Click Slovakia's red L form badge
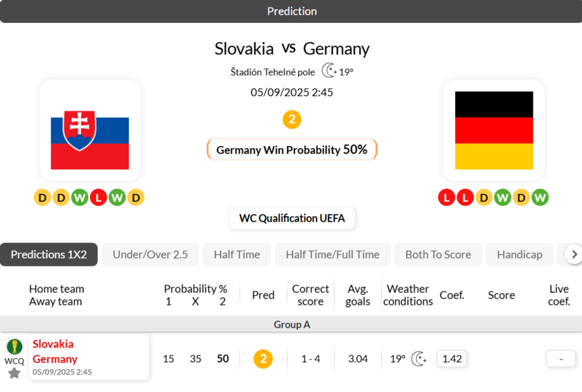This screenshot has height=392, width=582. [98, 198]
